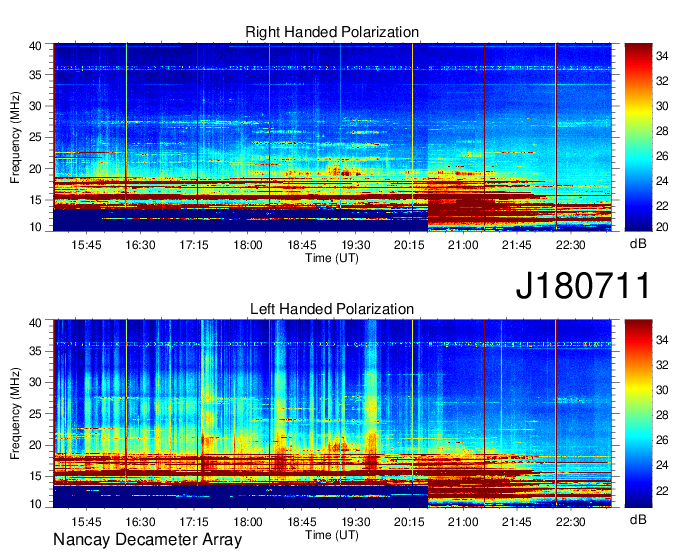Click 22:30 time tick of Right Handed plot
The image size is (680, 552).
pyautogui.click(x=570, y=245)
